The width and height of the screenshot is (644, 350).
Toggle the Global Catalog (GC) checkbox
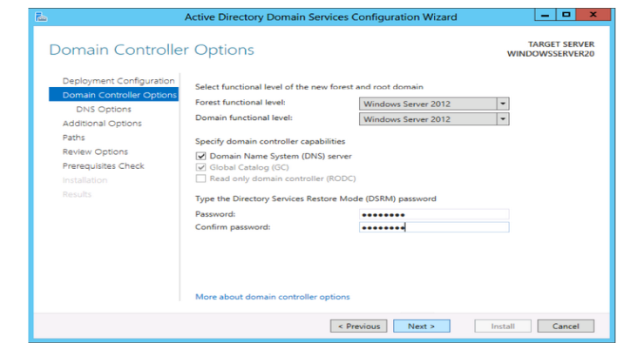201,167
